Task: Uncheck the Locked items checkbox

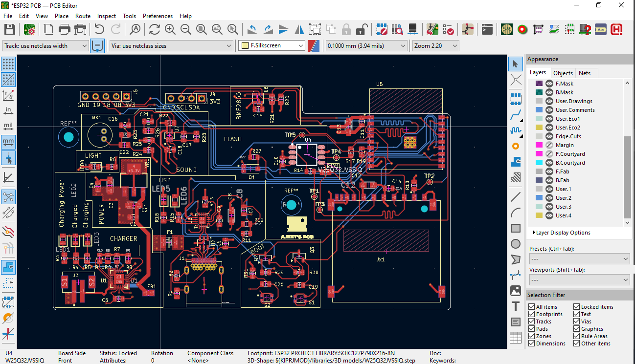Action: [x=577, y=307]
